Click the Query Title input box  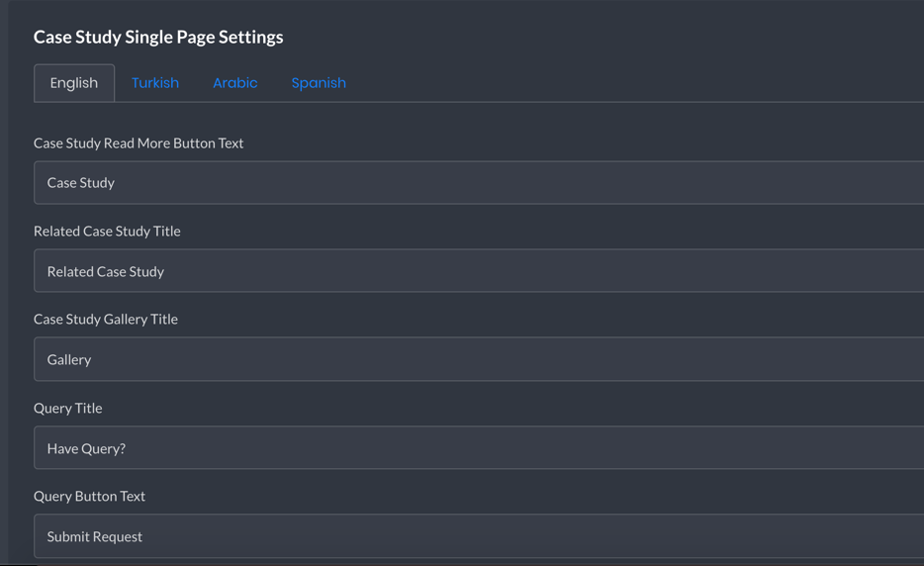pos(479,447)
